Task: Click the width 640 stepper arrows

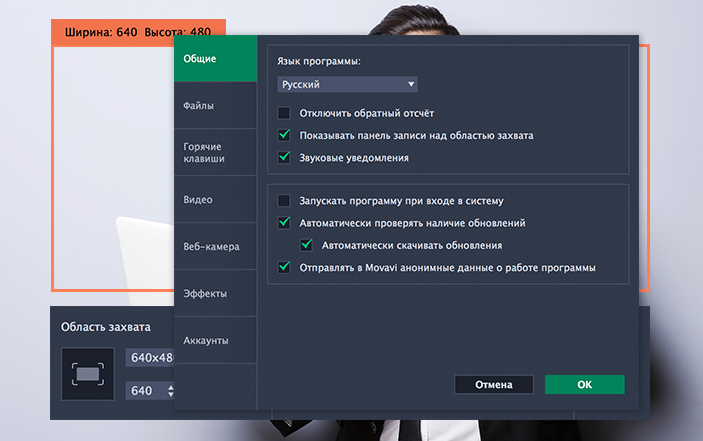Action: (x=170, y=391)
